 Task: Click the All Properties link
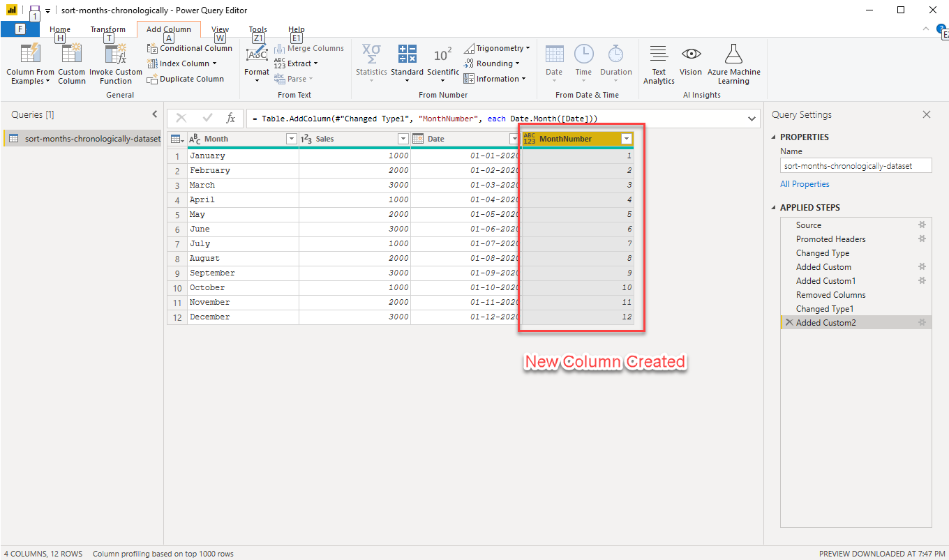[x=805, y=183]
